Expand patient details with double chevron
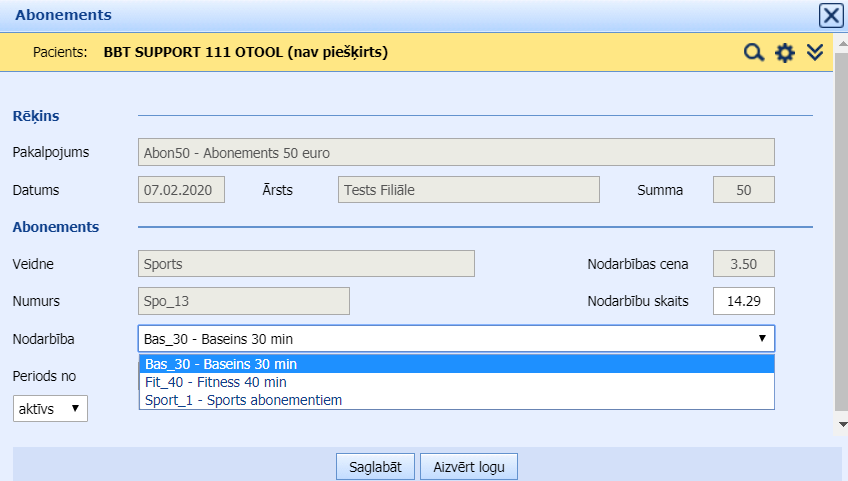The image size is (848, 481). pos(815,52)
